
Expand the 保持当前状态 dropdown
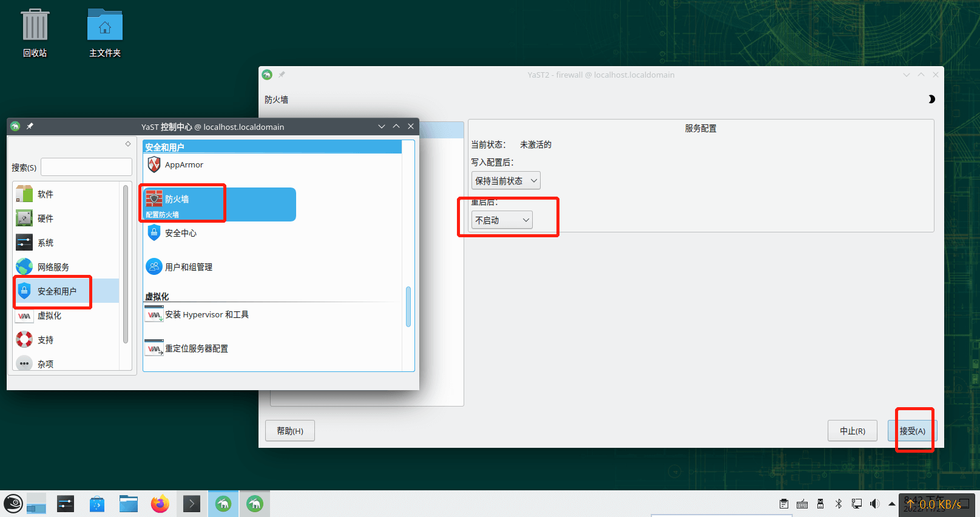(505, 181)
